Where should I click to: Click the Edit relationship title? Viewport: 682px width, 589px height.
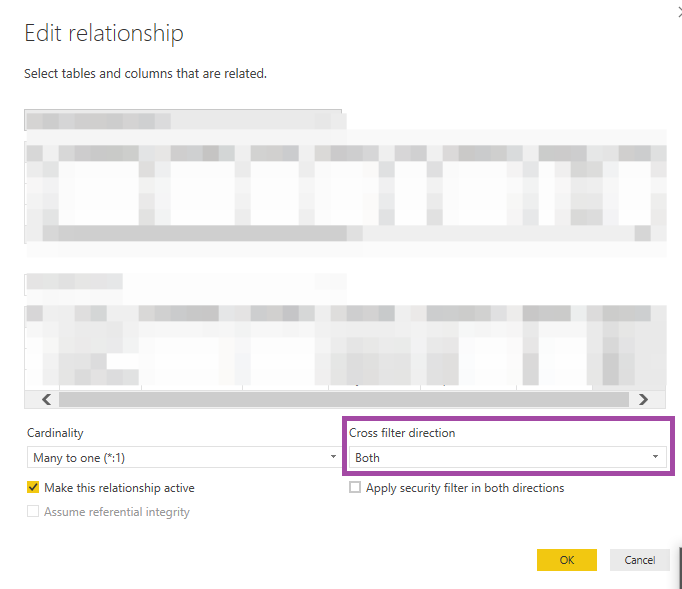coord(104,33)
